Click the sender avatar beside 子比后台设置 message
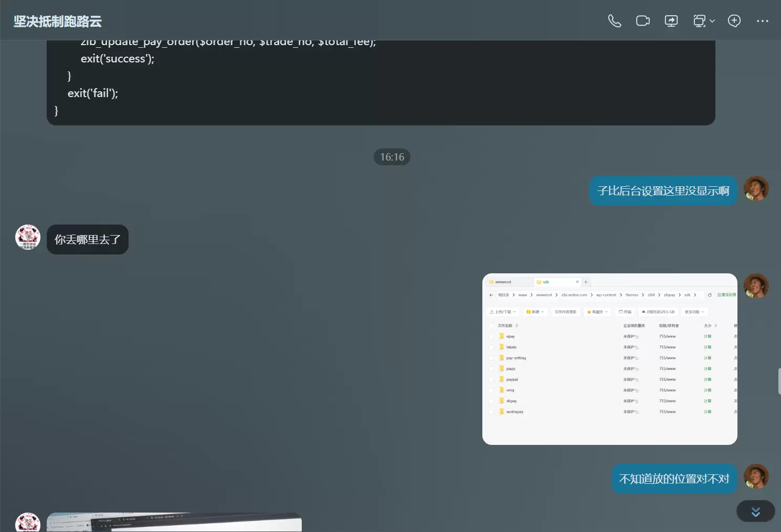 (x=756, y=189)
